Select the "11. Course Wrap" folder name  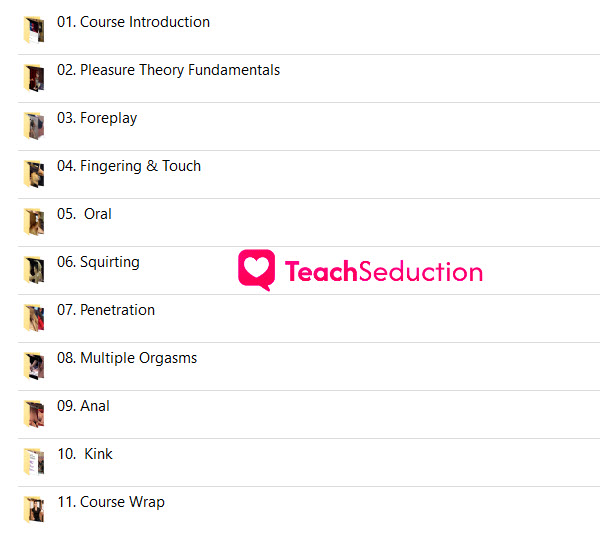tap(111, 502)
